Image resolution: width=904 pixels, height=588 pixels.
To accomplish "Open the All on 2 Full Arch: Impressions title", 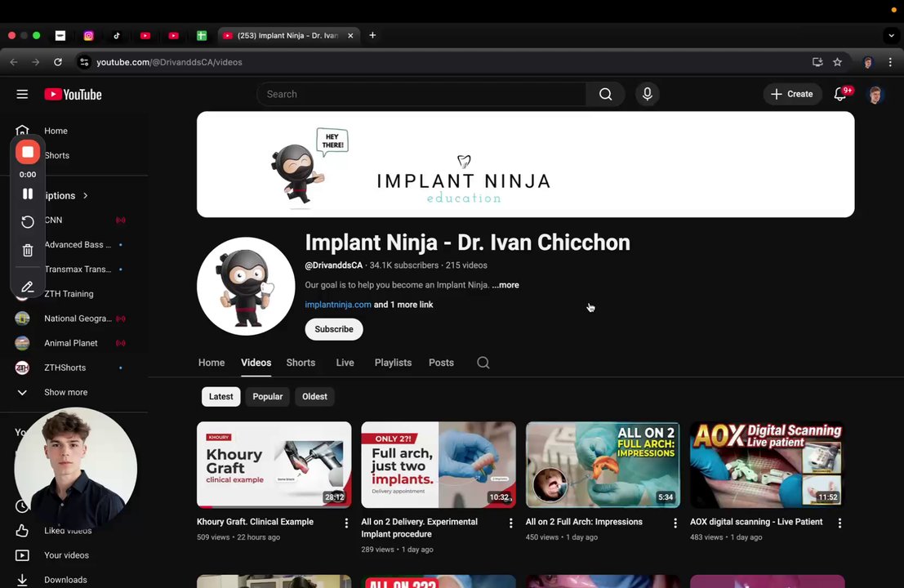I will 584,522.
